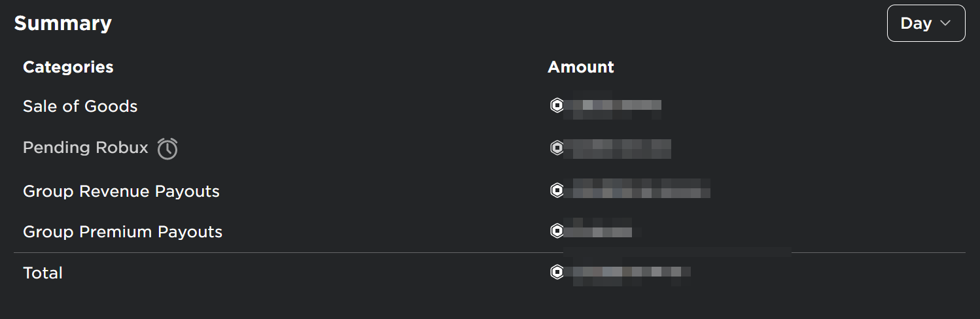Select the Pending Robux category label
Image resolution: width=980 pixels, height=319 pixels.
click(86, 148)
